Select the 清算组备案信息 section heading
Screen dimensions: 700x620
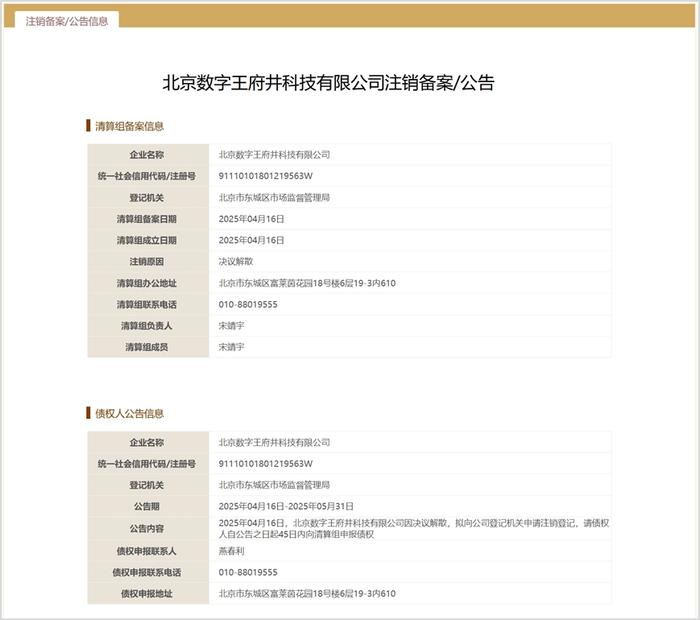(x=129, y=126)
